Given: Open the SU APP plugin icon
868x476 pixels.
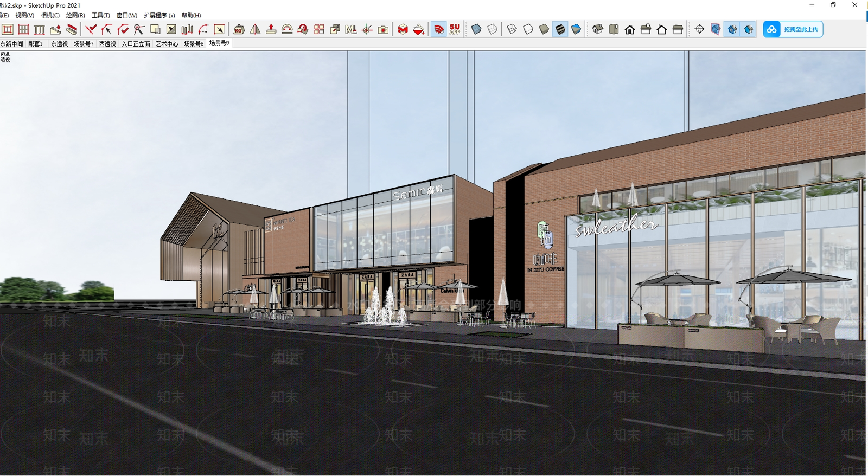Looking at the screenshot, I should tap(455, 29).
